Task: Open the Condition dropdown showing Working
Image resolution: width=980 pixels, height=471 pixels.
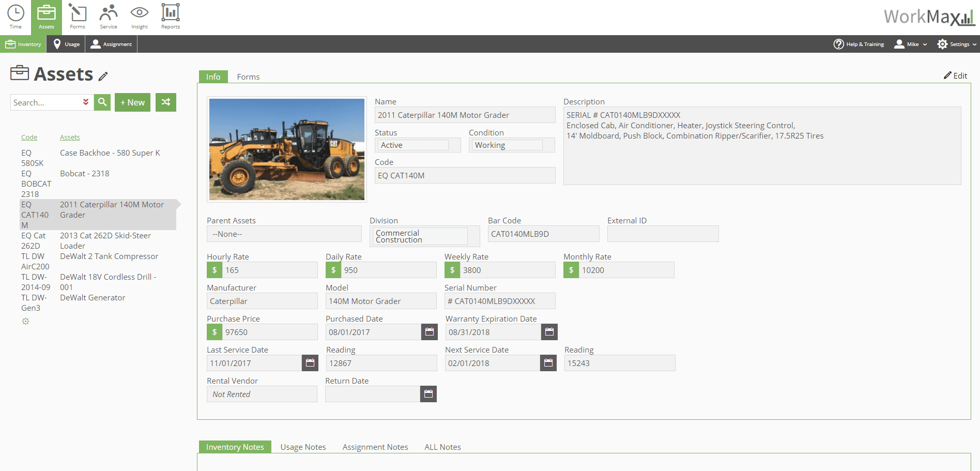Action: [x=511, y=145]
